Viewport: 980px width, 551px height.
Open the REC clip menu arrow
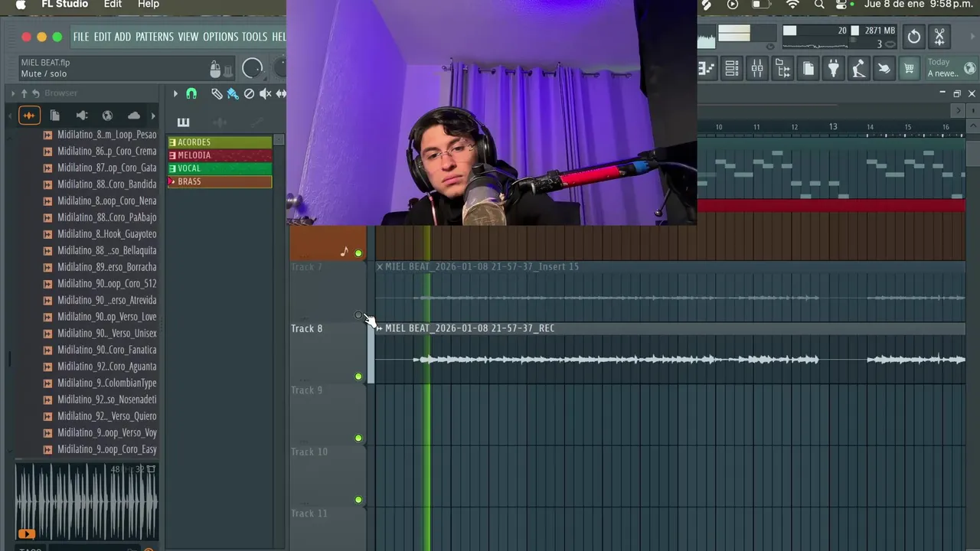pos(379,328)
